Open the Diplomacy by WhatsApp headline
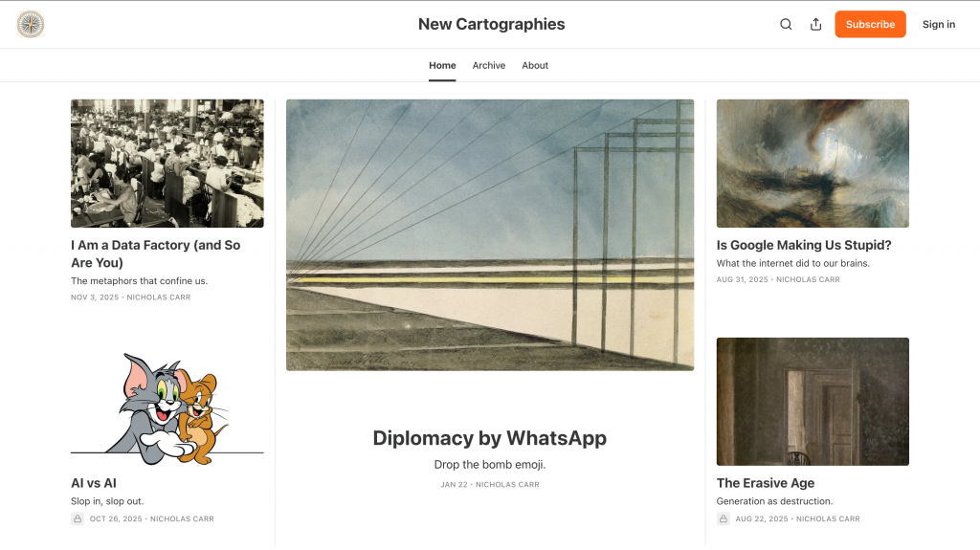The height and width of the screenshot is (550, 980). [490, 438]
